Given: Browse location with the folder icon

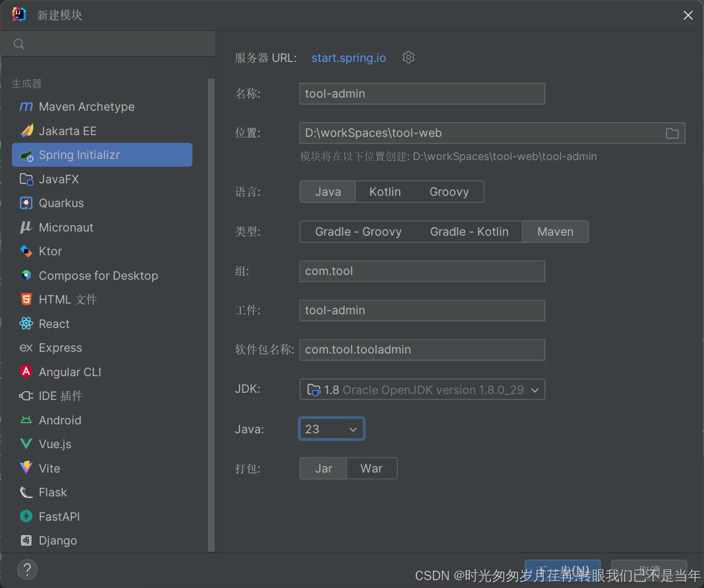Looking at the screenshot, I should tap(672, 133).
